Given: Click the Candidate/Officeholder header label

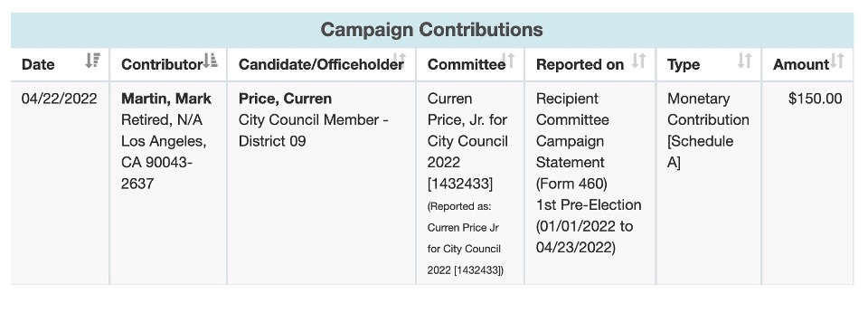Looking at the screenshot, I should click(321, 65).
